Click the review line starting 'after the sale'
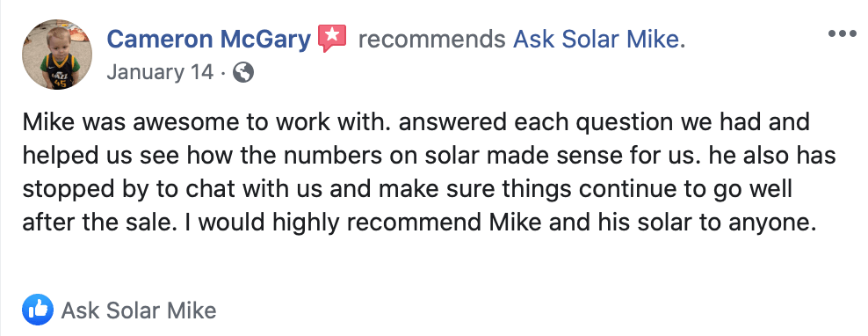The width and height of the screenshot is (868, 336). click(420, 223)
